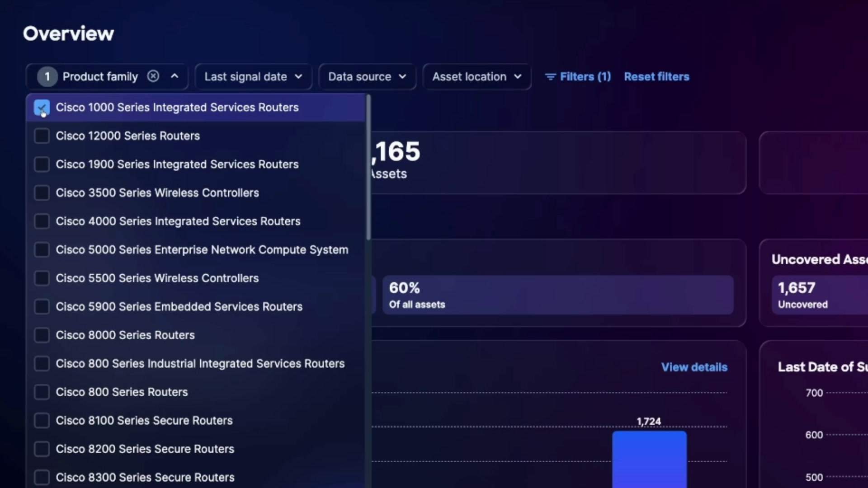Click the Filters funnel icon
This screenshot has height=488, width=868.
tap(550, 77)
